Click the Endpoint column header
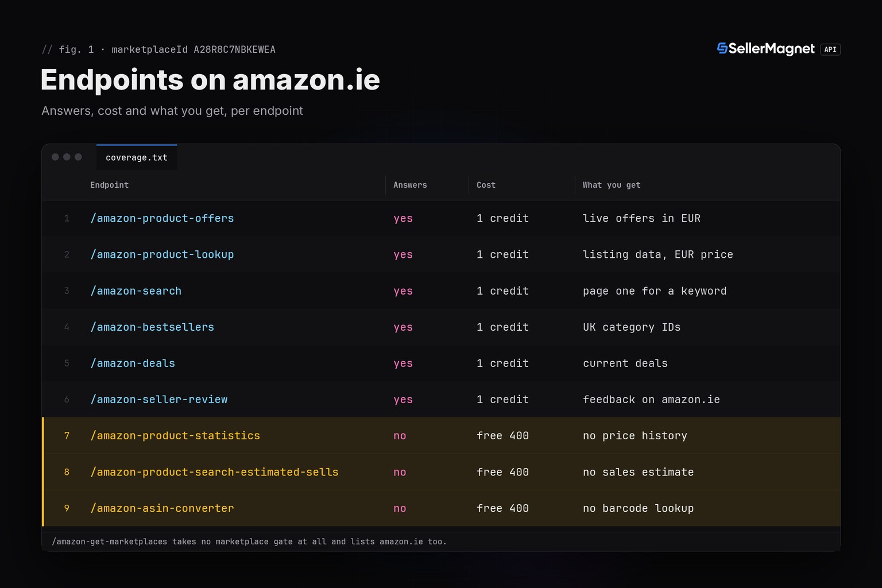This screenshot has width=882, height=588. [x=109, y=185]
